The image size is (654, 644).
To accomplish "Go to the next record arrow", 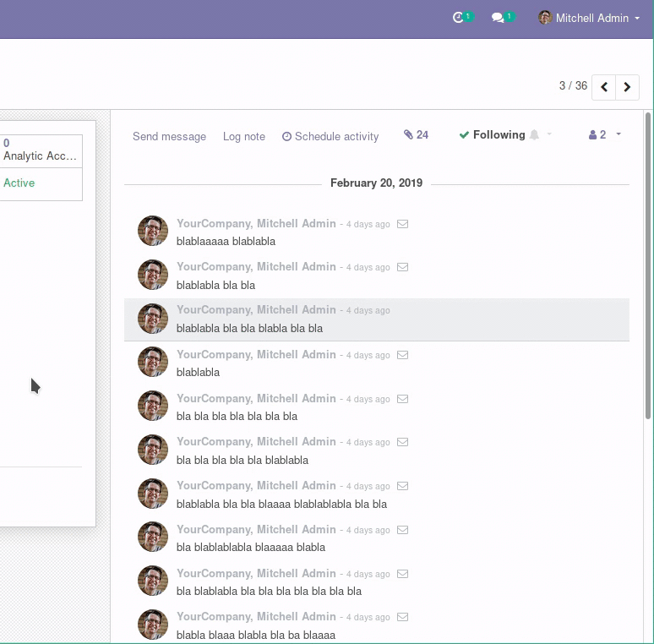I will pos(627,87).
